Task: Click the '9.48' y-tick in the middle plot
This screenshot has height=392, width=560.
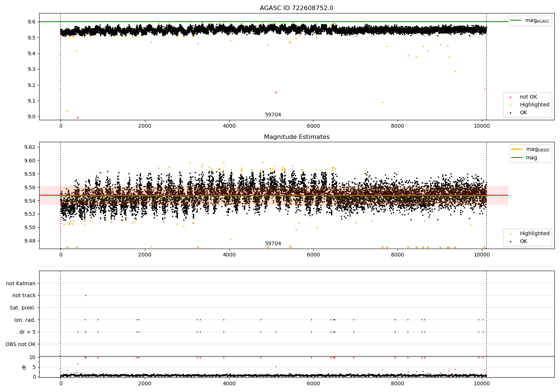Action: tap(30, 241)
